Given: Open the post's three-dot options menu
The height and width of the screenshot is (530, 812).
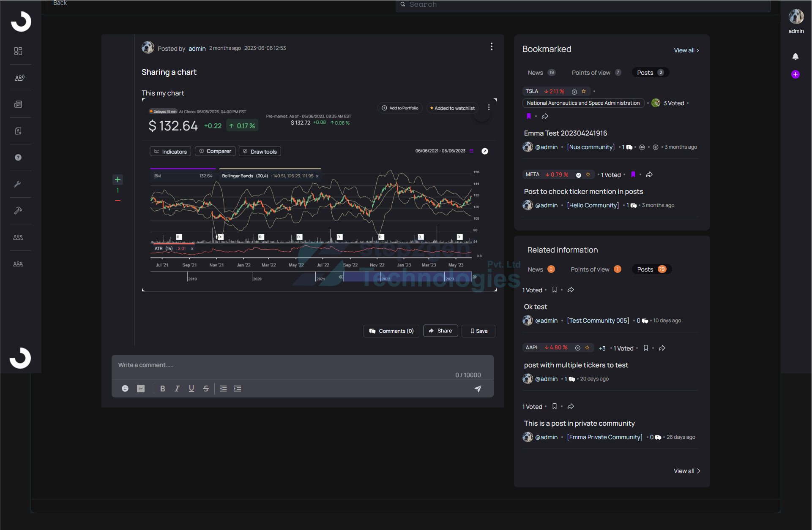Looking at the screenshot, I should point(491,46).
